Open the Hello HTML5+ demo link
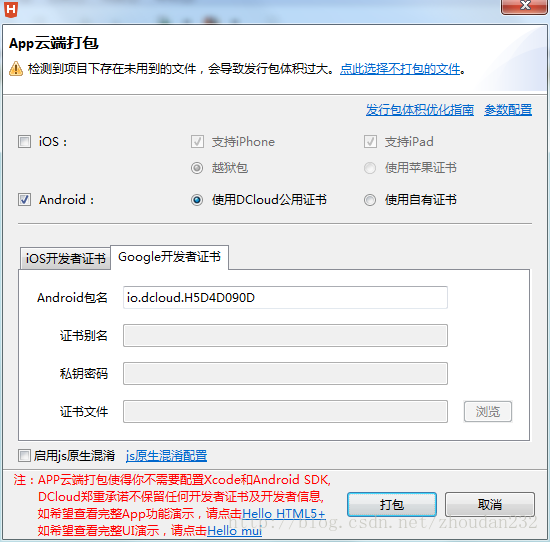The image size is (550, 542). 284,514
